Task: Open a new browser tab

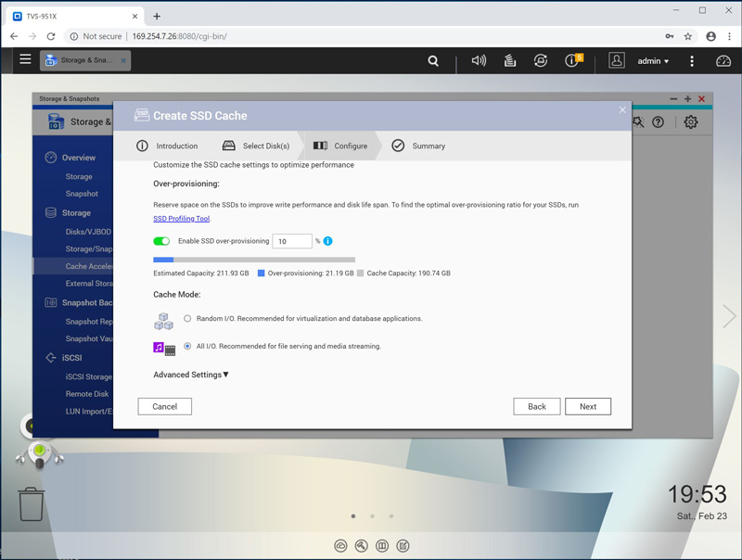Action: pos(157,16)
